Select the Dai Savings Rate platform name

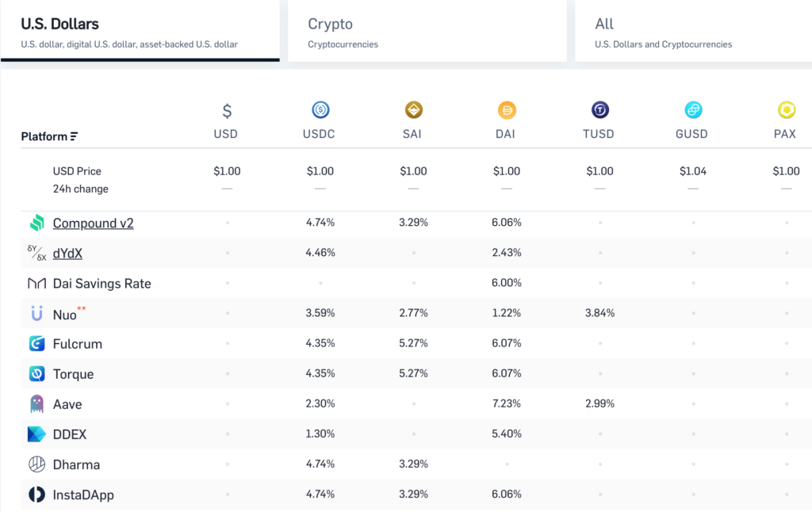[x=102, y=284]
